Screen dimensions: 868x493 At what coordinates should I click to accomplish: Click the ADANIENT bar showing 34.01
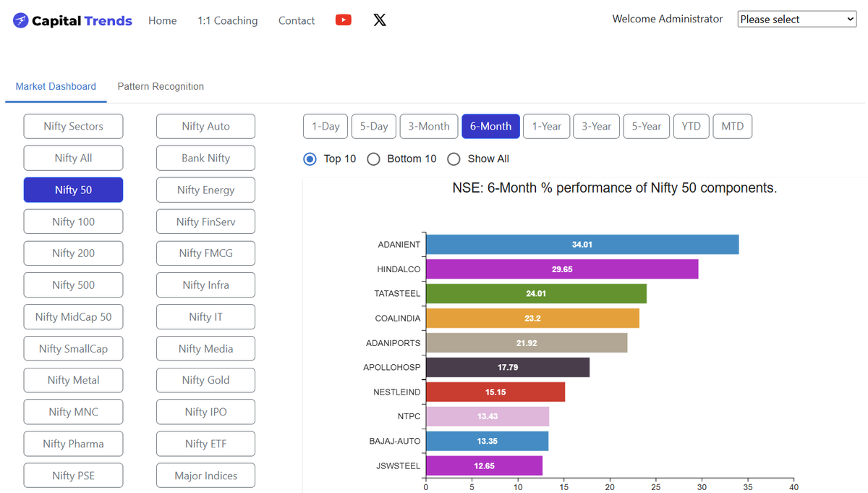(x=582, y=245)
